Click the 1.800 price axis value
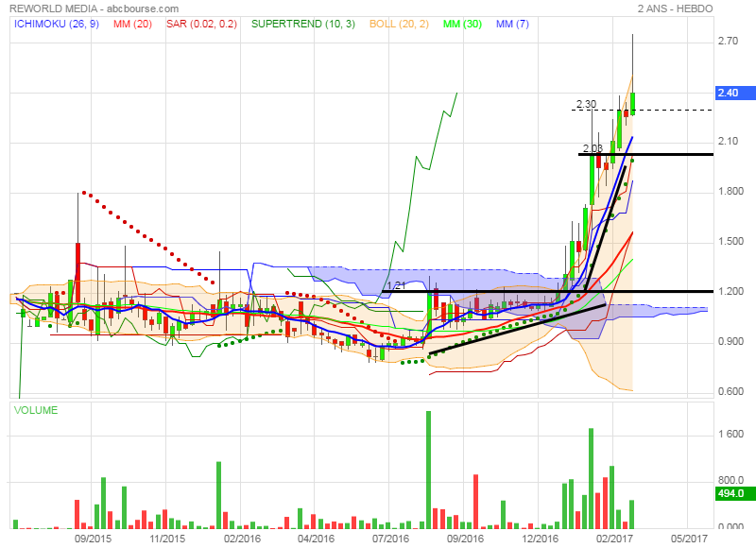 (730, 192)
